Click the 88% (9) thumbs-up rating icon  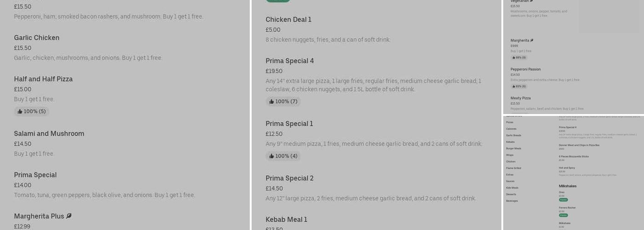click(513, 57)
